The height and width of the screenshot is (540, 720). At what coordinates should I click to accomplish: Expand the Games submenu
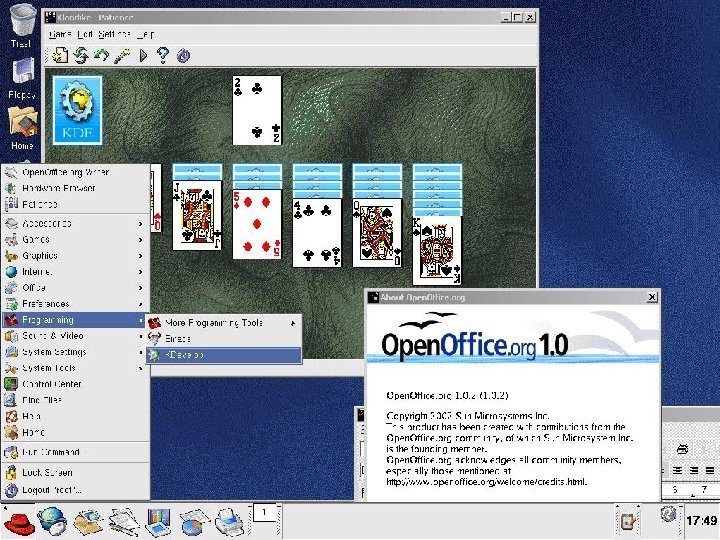pyautogui.click(x=76, y=239)
